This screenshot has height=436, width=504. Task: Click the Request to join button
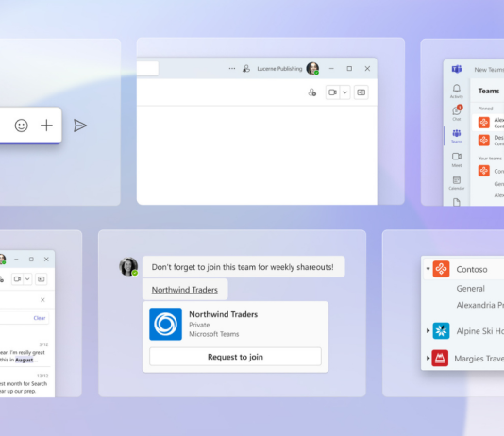235,357
